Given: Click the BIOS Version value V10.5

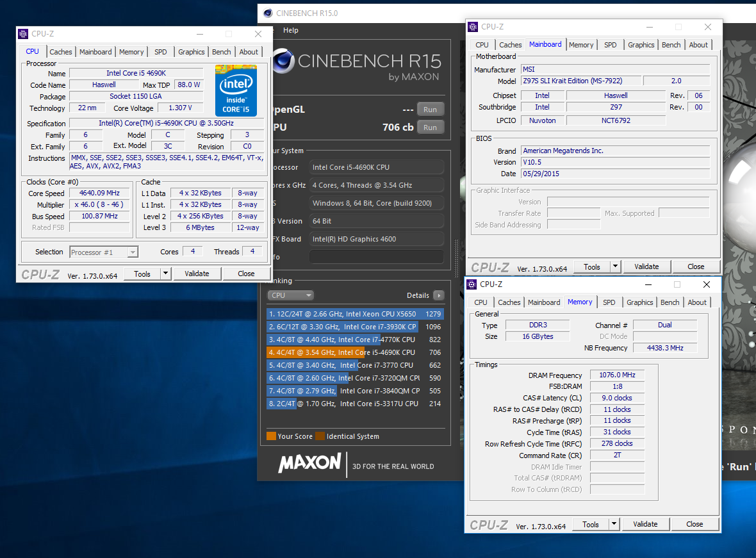Looking at the screenshot, I should 616,162.
